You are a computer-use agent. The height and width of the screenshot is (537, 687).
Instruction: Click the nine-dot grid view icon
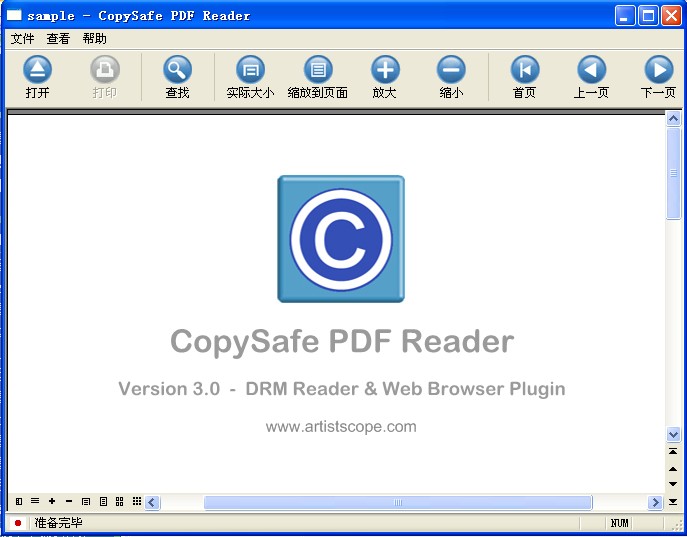click(137, 501)
